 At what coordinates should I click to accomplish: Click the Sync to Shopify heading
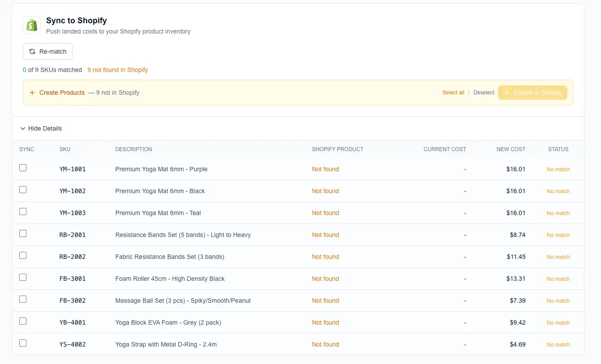tap(77, 21)
